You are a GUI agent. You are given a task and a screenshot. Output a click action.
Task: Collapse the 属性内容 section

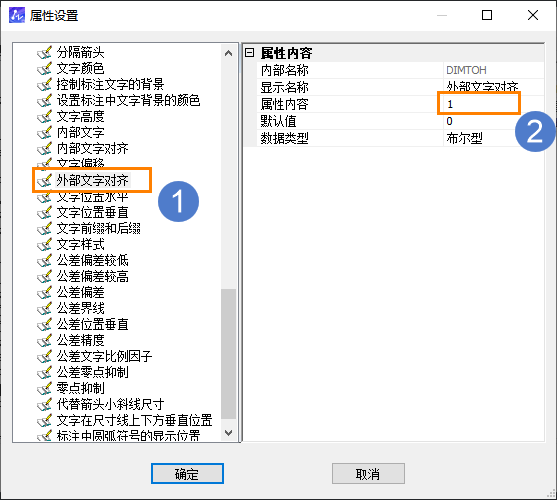tap(250, 53)
